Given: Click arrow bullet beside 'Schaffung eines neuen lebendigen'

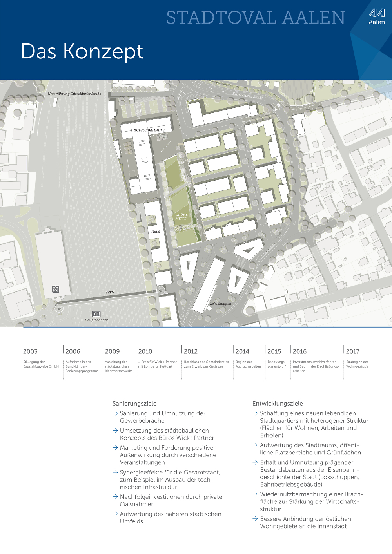Looking at the screenshot, I should click(255, 413).
